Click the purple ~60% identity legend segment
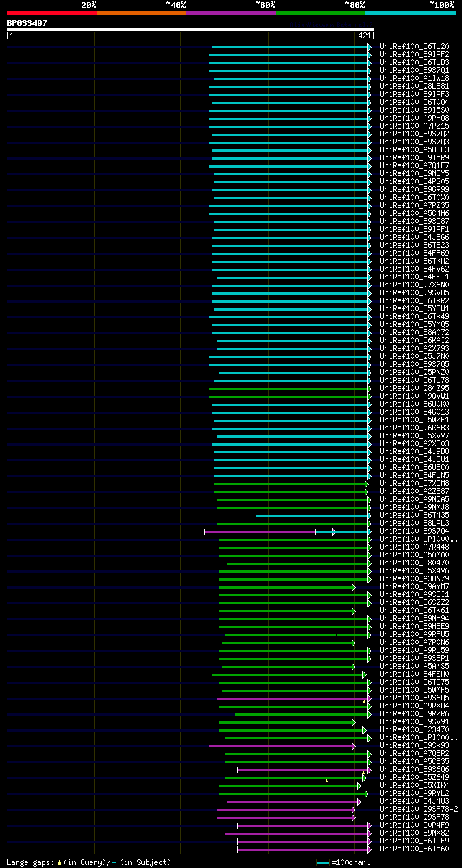462x868 pixels. (230, 13)
